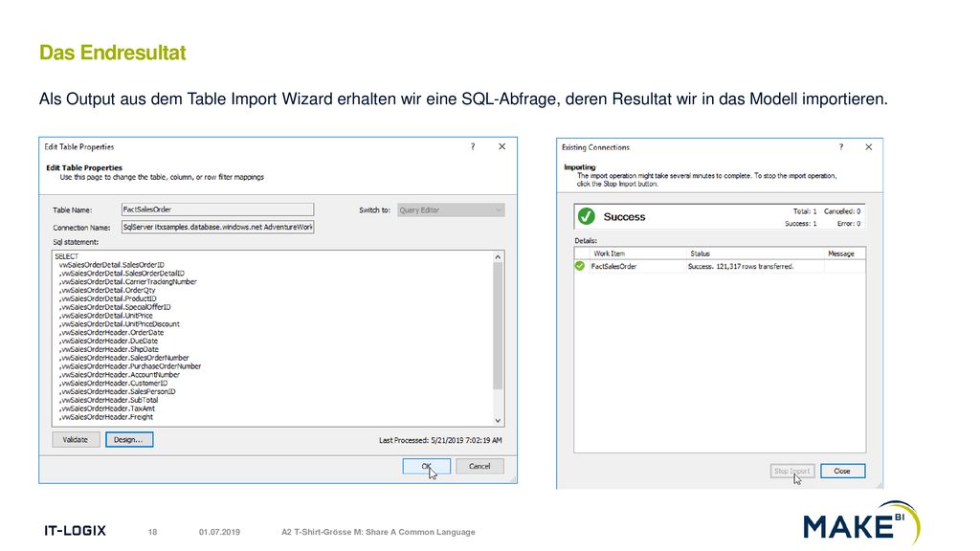980x551 pixels.
Task: Click the vwSalesOrderDetail.ProductID line
Action: (108, 298)
